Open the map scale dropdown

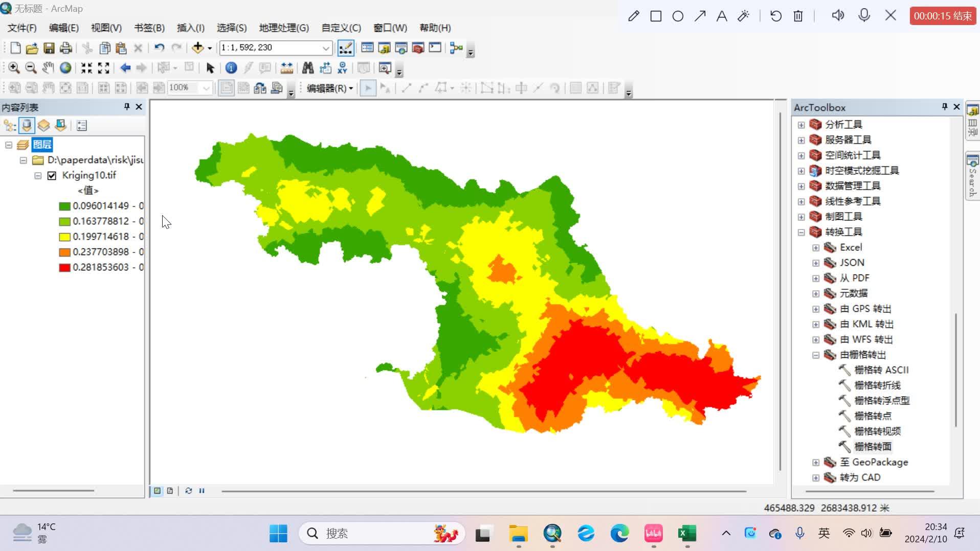click(326, 48)
